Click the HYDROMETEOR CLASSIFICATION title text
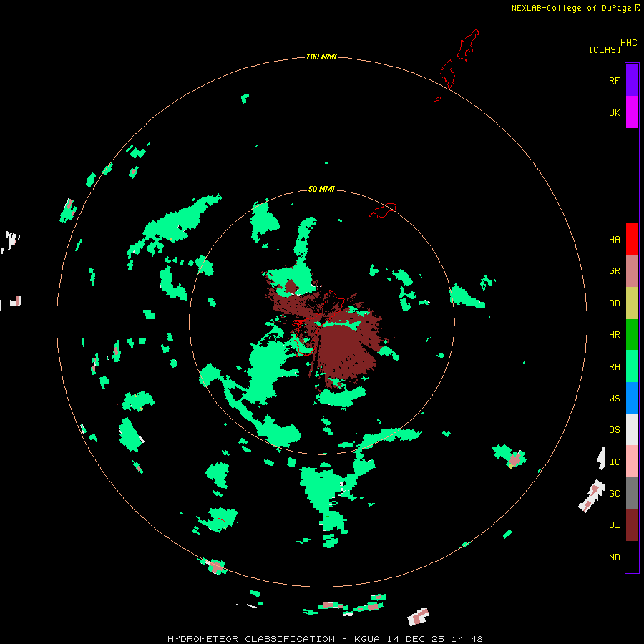This screenshot has height=644, width=644. 251,639
